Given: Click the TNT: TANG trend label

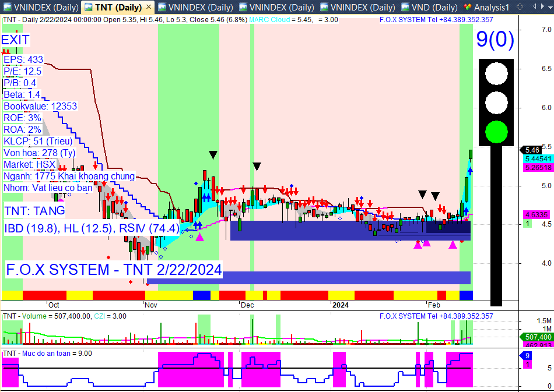Looking at the screenshot, I should click(x=34, y=211).
